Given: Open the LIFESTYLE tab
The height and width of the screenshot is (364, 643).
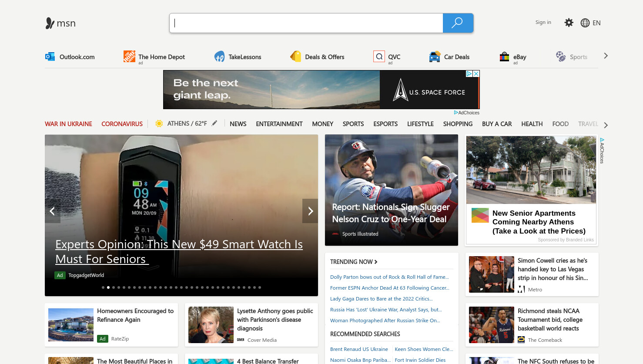Looking at the screenshot, I should pyautogui.click(x=420, y=124).
